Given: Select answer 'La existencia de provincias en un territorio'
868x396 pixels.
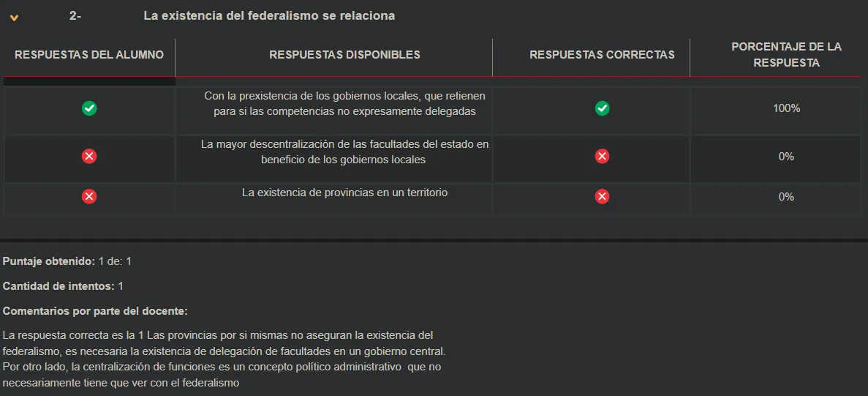Looking at the screenshot, I should pos(344,193).
